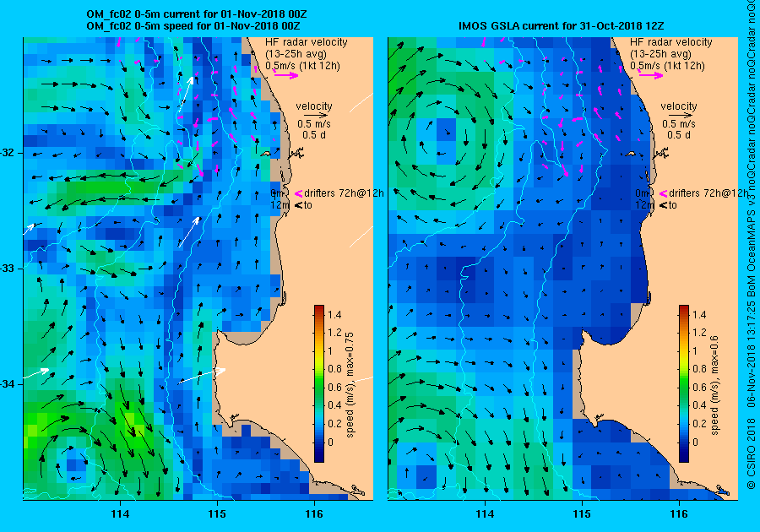Screen dimensions: 760x532
Task: Click the black velocity legend arrow in right map
Action: [x=679, y=116]
